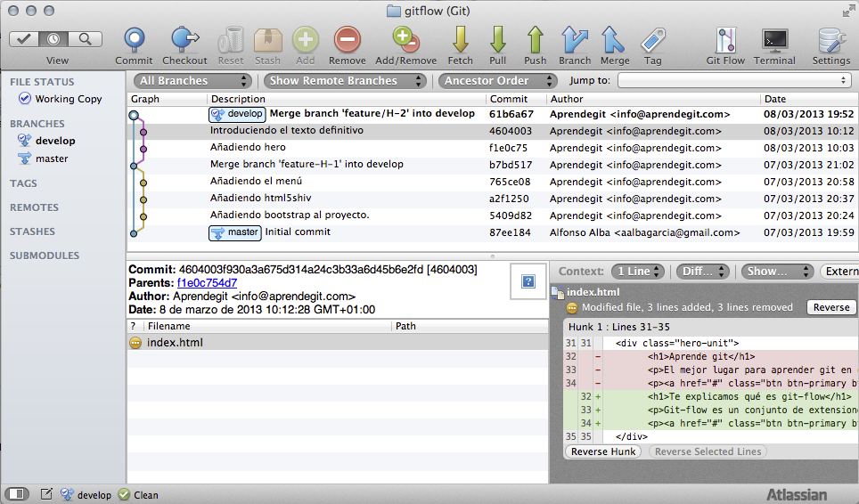This screenshot has height=504, width=859.
Task: Open the Git Flow tool
Action: coord(724,40)
